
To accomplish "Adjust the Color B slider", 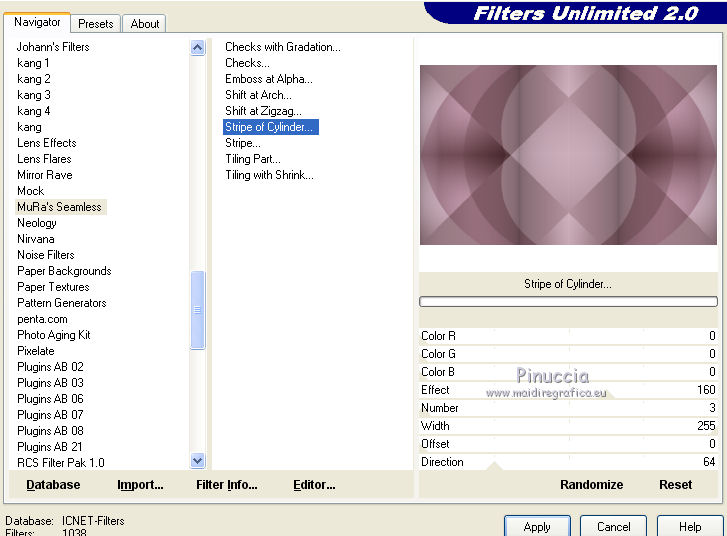I will pyautogui.click(x=568, y=372).
